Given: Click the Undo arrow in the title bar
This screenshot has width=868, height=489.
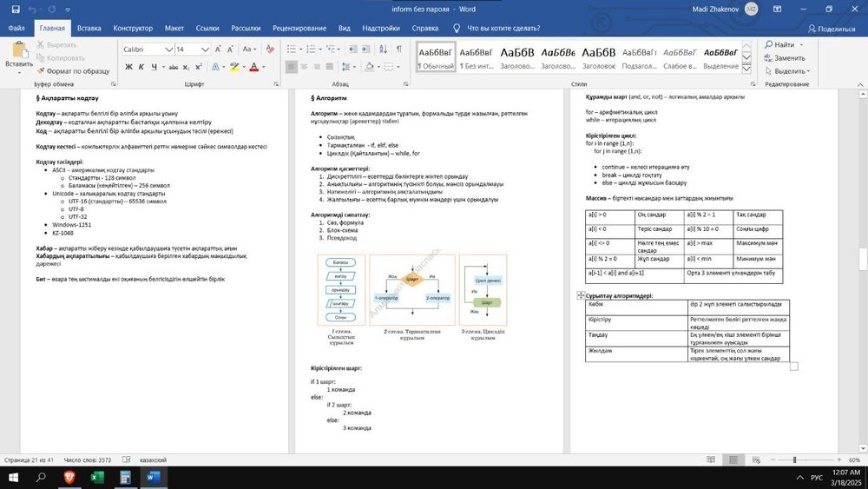Looking at the screenshot, I should pyautogui.click(x=32, y=10).
